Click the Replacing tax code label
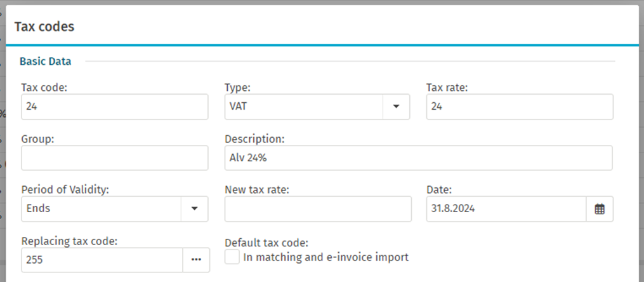 (x=69, y=241)
